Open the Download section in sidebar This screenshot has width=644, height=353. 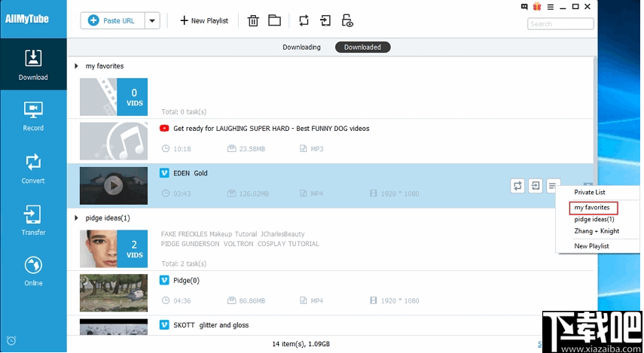coord(33,65)
